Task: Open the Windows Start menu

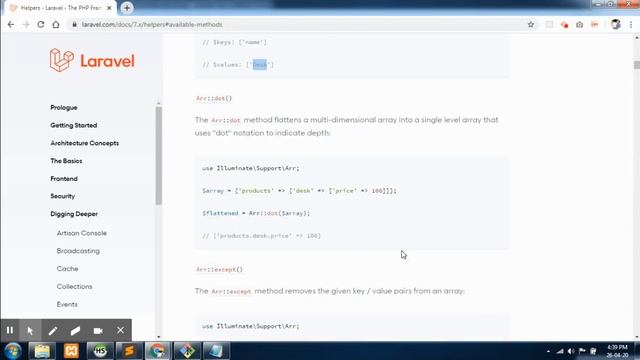Action: (x=13, y=351)
